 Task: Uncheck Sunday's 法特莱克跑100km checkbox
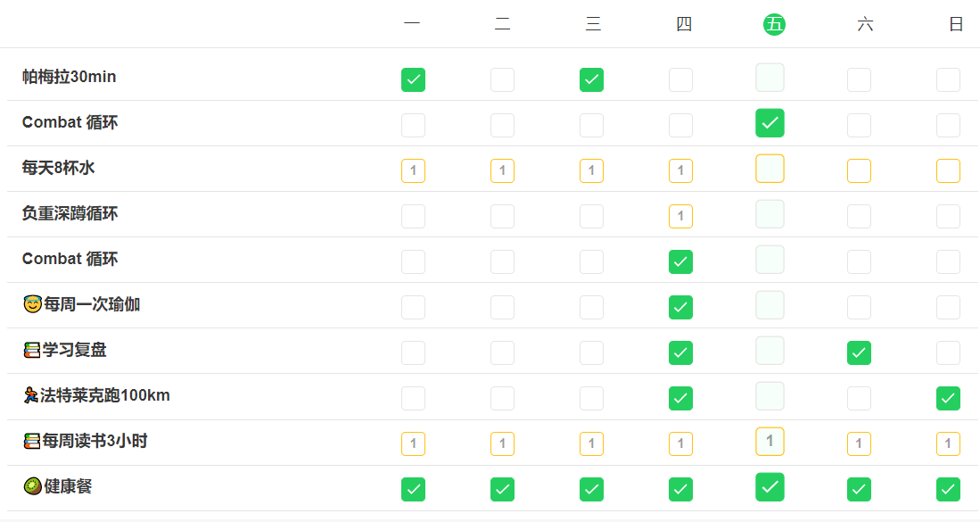click(x=948, y=398)
